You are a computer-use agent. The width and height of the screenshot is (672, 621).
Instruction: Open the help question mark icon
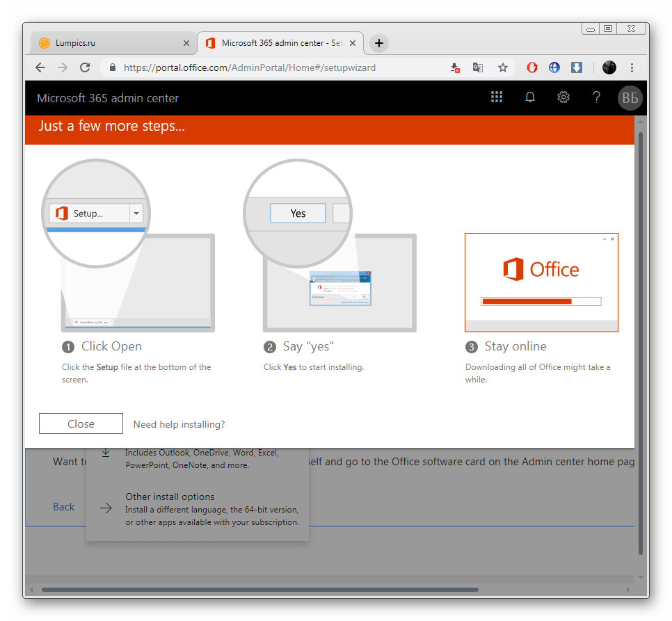click(x=596, y=97)
